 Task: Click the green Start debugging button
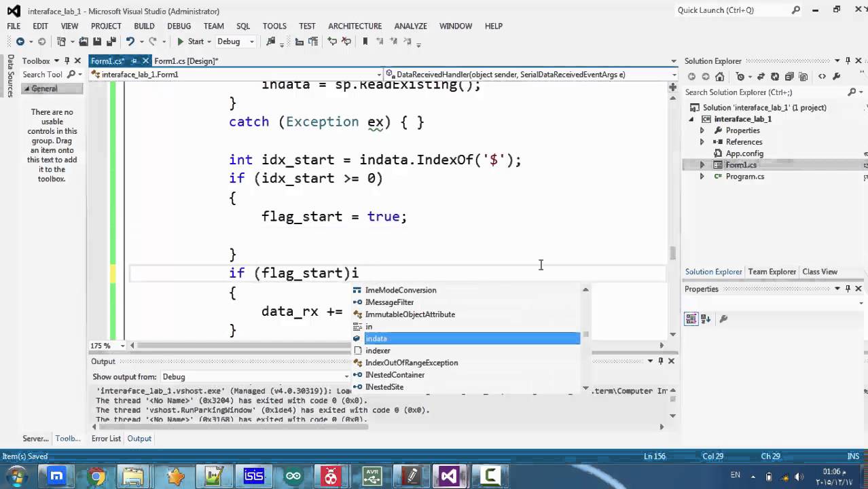[x=190, y=41]
